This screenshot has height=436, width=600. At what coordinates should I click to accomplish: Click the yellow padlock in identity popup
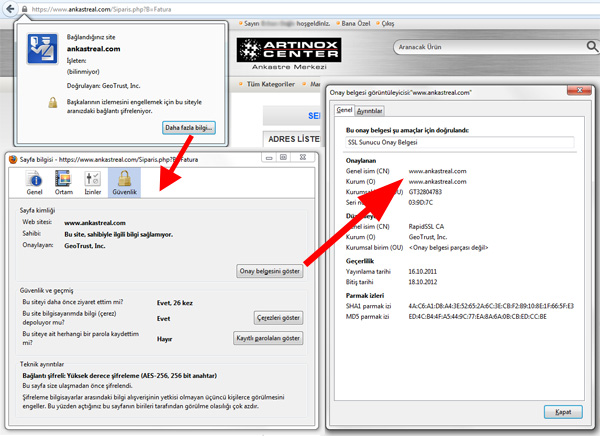(53, 102)
